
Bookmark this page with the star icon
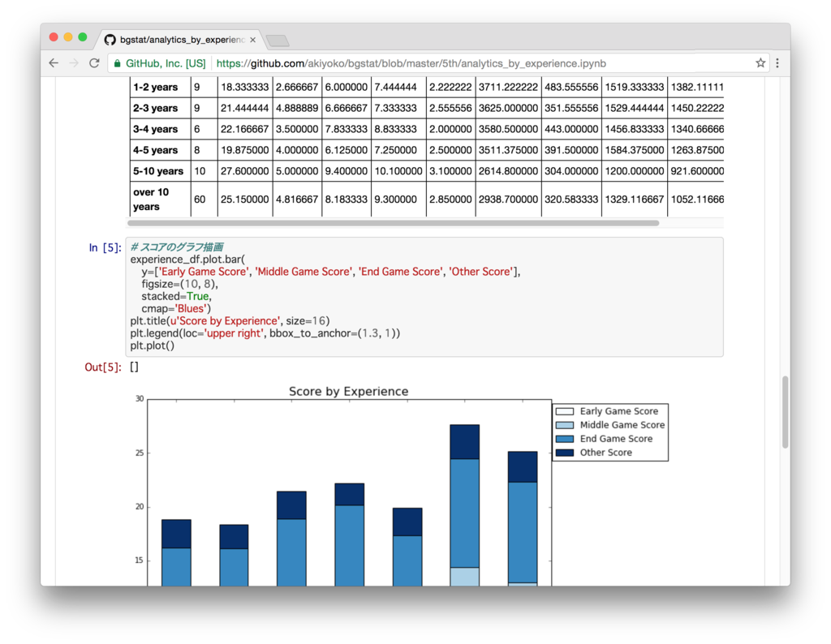760,63
